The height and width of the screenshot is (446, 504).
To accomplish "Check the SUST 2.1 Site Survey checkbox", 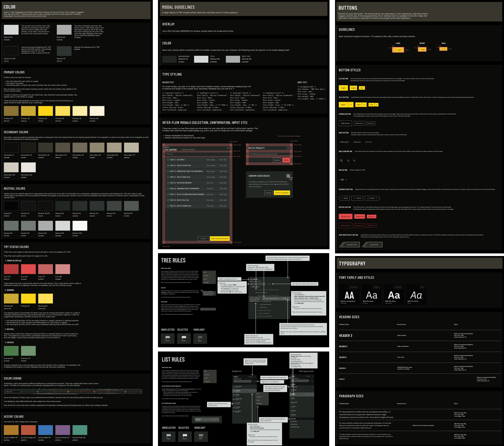I will click(x=168, y=160).
